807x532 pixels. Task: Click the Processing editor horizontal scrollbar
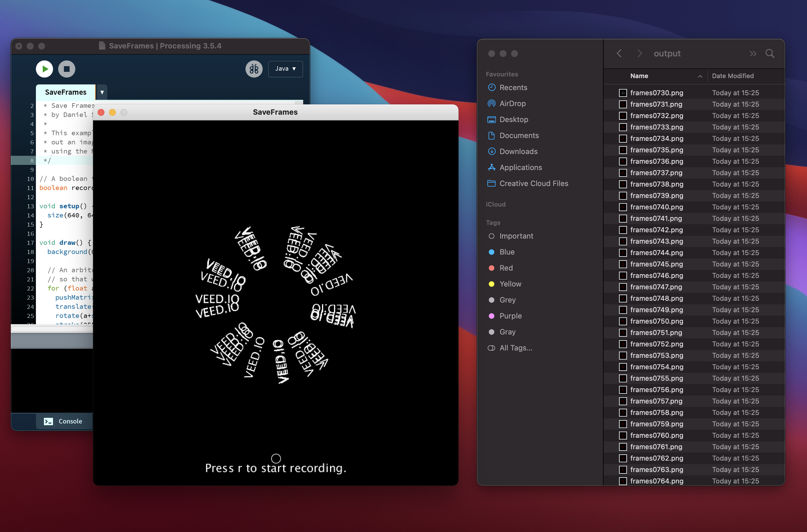52,328
